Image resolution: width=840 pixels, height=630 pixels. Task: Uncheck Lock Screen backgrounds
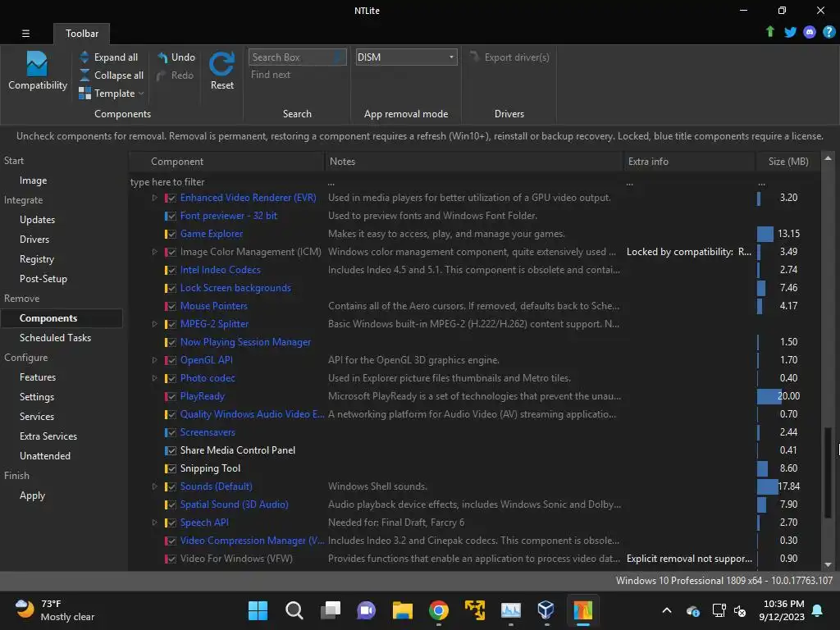pos(171,288)
